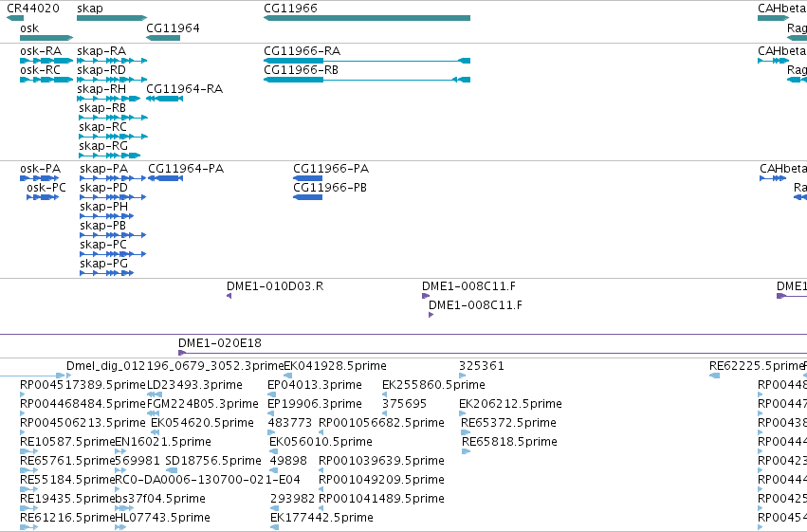Image resolution: width=807 pixels, height=532 pixels.
Task: Select the CG11966-PB protein bar
Action: point(308,197)
